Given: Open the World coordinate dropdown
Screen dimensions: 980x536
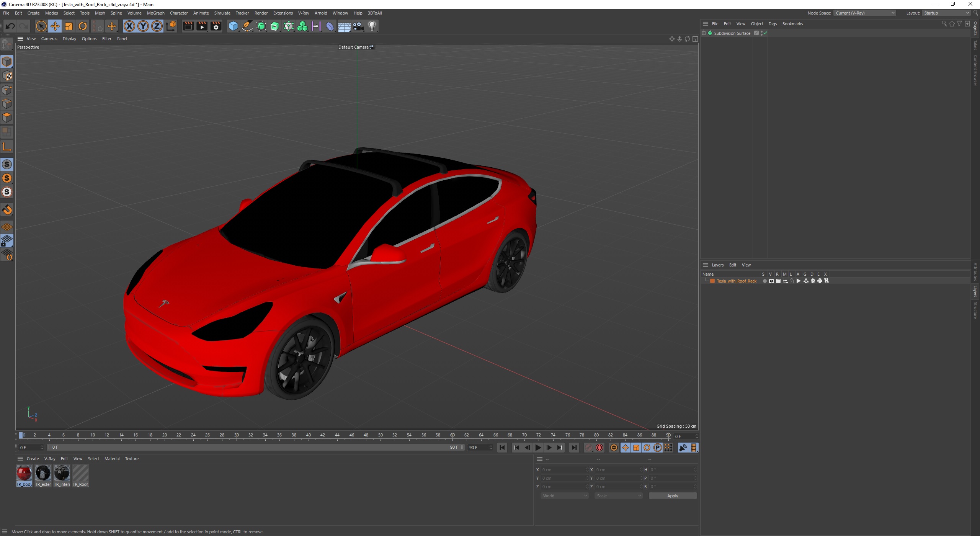Looking at the screenshot, I should point(564,496).
